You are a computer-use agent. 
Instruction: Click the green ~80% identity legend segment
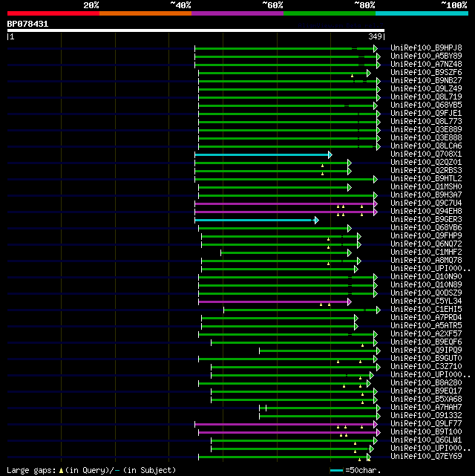tap(330, 13)
